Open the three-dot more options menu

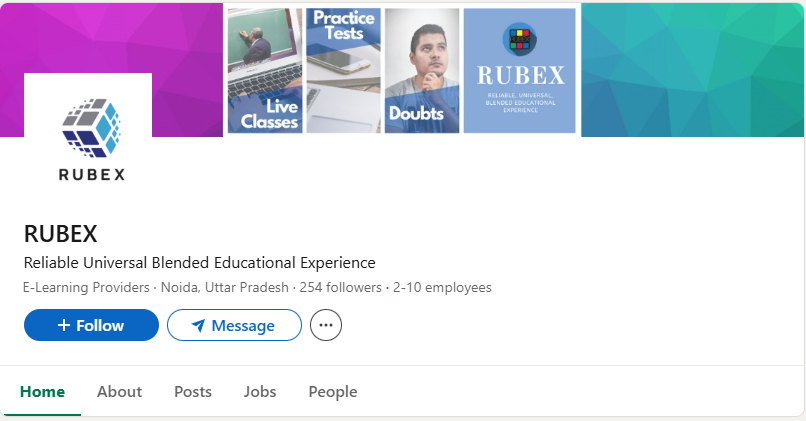326,325
